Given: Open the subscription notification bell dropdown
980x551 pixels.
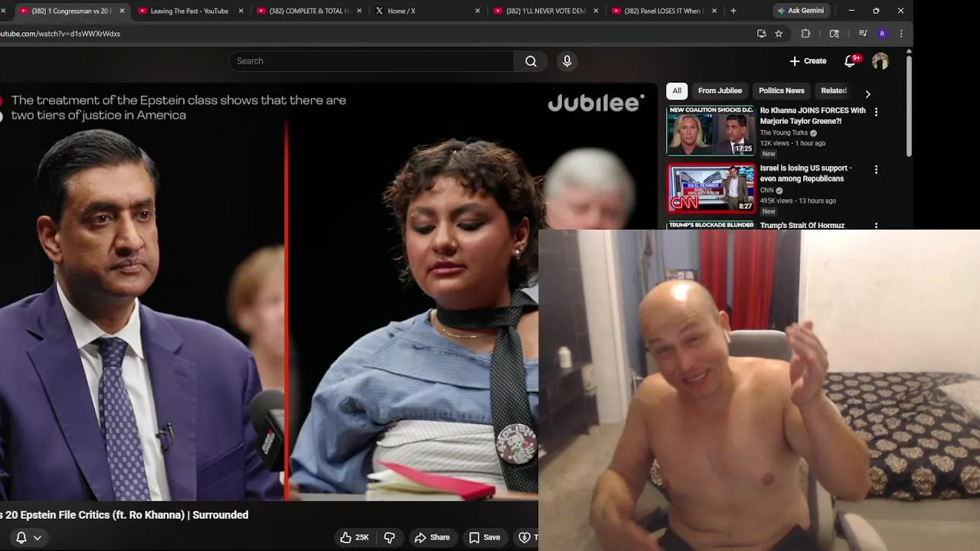Looking at the screenshot, I should coord(28,537).
